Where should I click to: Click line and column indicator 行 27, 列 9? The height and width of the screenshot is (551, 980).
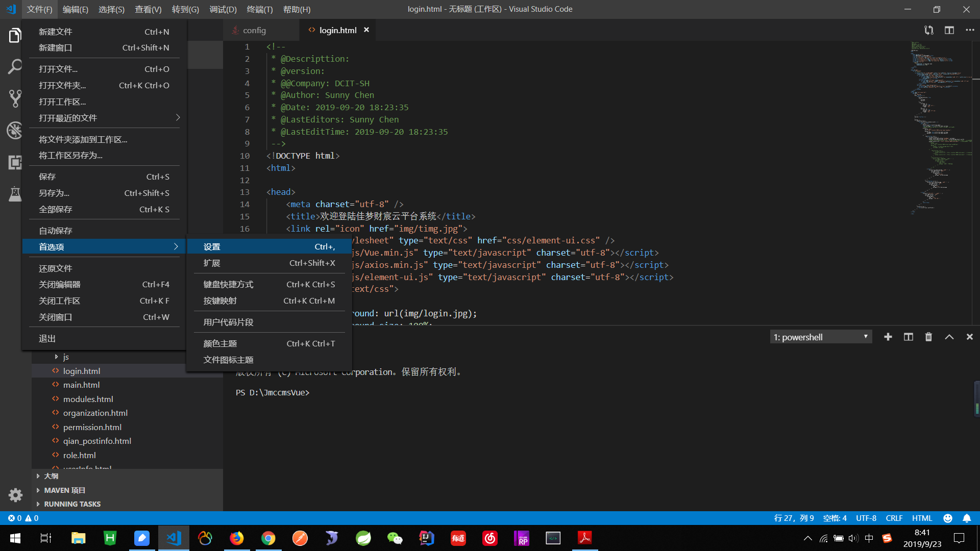[x=794, y=518]
